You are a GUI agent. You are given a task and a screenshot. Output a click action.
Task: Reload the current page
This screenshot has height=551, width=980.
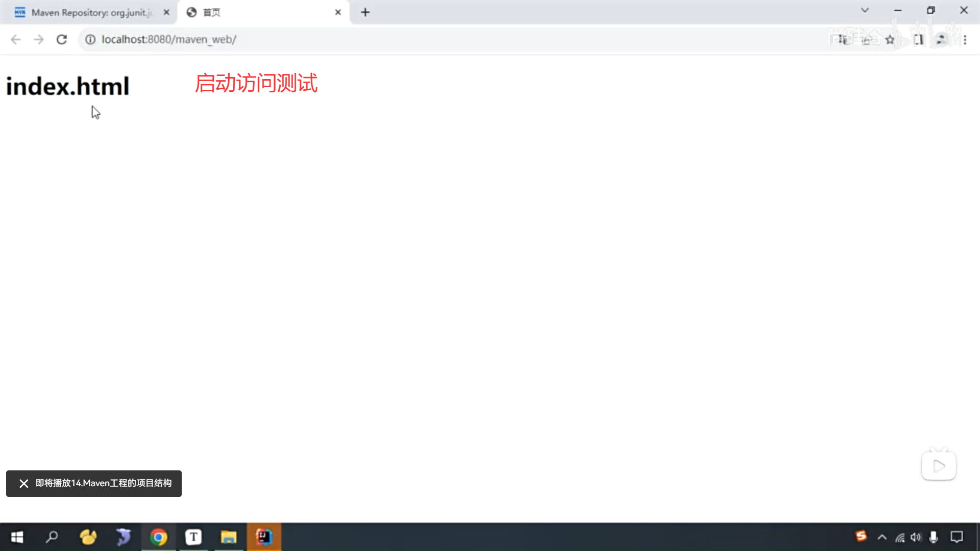[62, 39]
